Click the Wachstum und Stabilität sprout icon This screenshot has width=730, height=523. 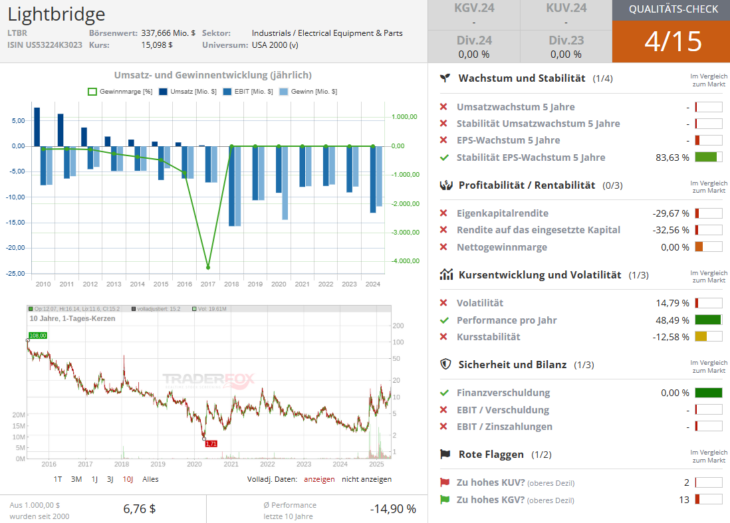tap(444, 78)
